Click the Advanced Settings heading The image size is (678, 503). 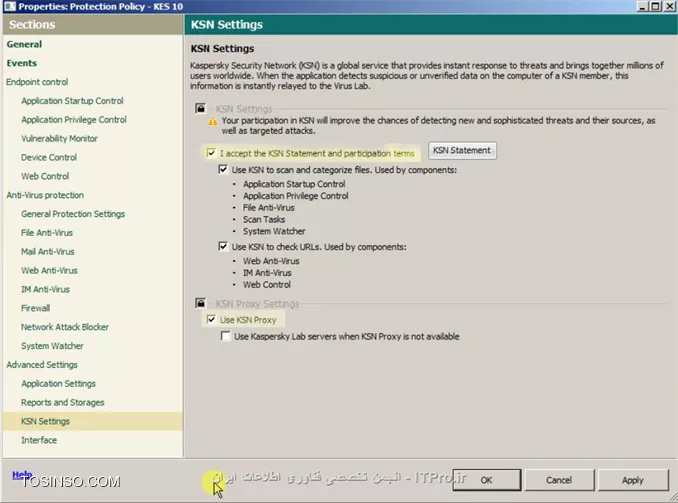pos(42,365)
